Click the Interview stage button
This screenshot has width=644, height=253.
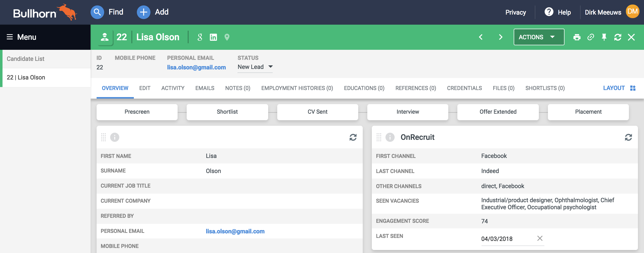click(x=408, y=112)
